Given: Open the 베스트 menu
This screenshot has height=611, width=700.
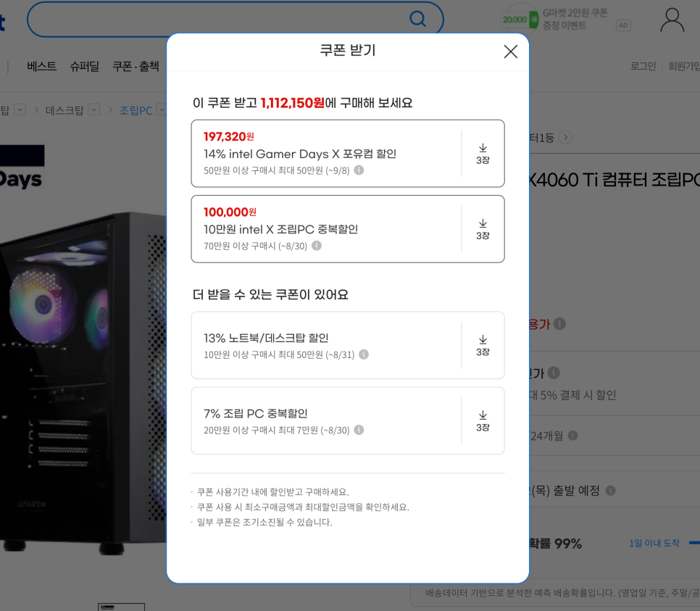Looking at the screenshot, I should click(x=41, y=66).
